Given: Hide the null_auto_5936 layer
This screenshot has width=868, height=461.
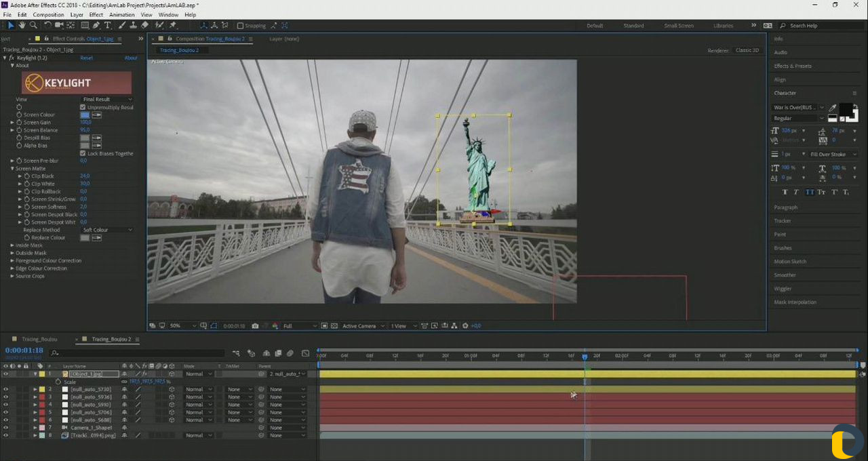Looking at the screenshot, I should pos(5,397).
